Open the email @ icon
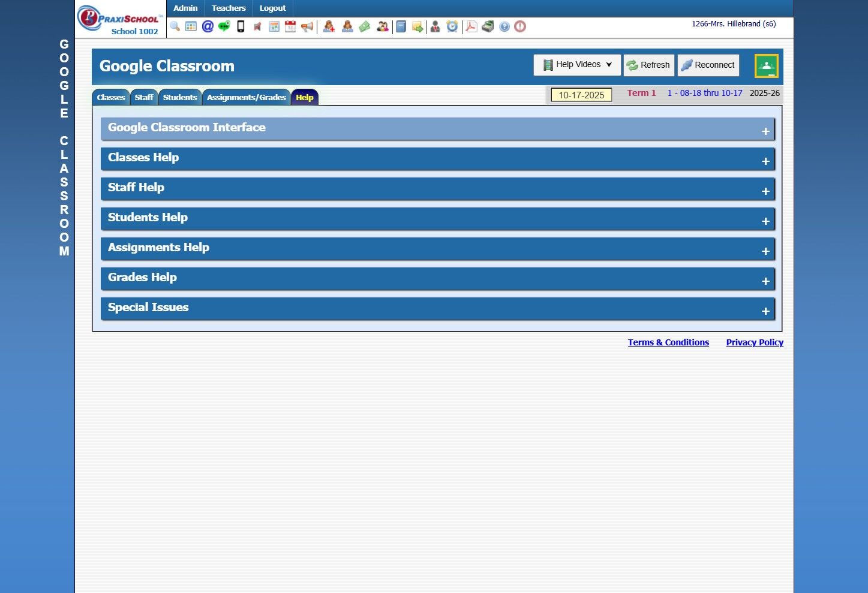868x593 pixels. click(208, 26)
